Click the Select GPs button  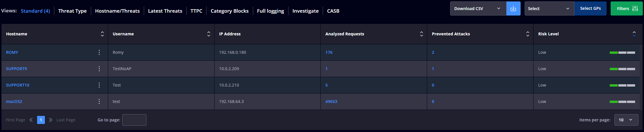tap(591, 9)
